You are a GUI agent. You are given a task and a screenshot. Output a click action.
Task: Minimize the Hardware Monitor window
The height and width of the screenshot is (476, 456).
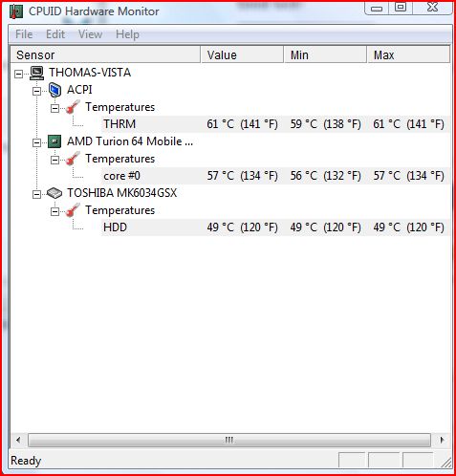[x=377, y=8]
